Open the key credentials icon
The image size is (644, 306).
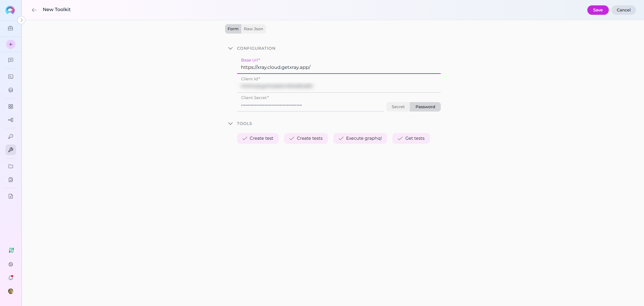point(11,136)
